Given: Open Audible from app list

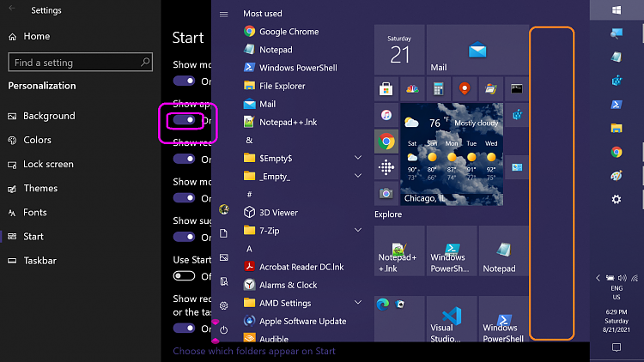Looking at the screenshot, I should pos(266,339).
